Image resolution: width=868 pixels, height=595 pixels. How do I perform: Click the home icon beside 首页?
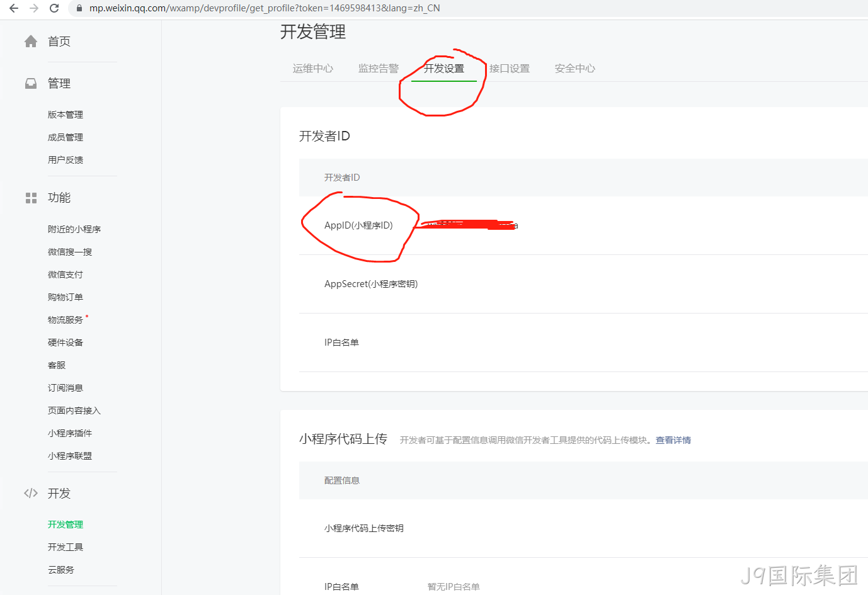click(x=31, y=42)
